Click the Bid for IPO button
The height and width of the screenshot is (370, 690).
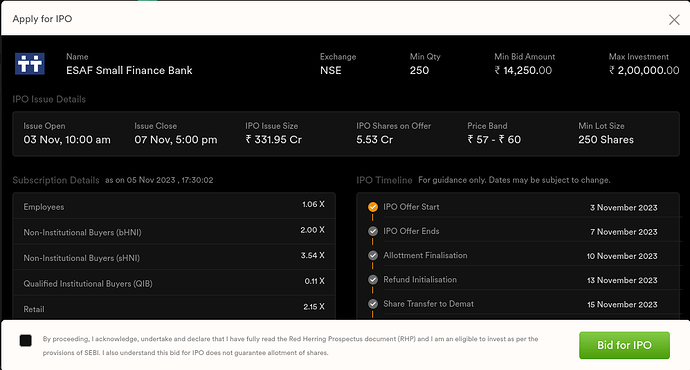point(624,345)
